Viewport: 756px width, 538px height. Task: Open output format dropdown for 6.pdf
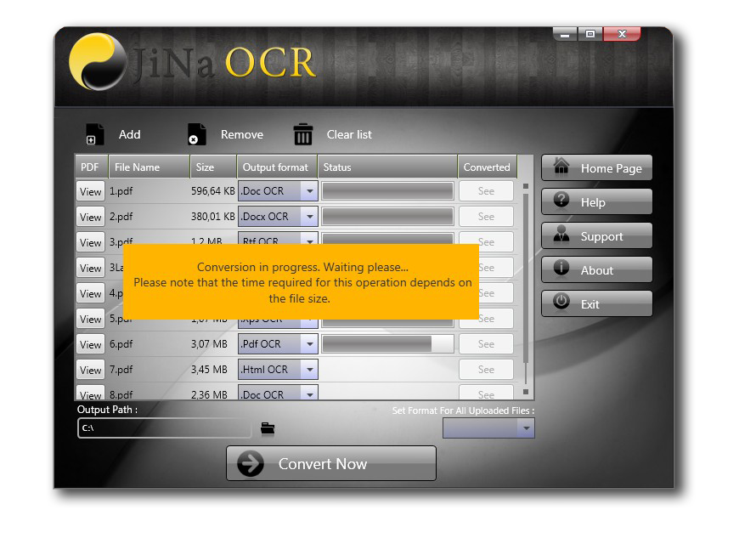click(x=309, y=344)
